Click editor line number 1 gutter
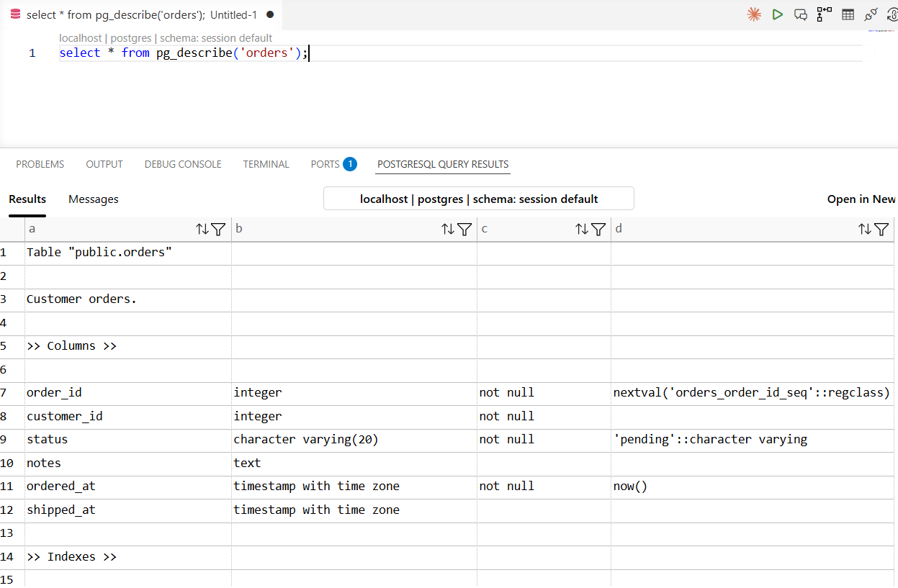 [32, 53]
